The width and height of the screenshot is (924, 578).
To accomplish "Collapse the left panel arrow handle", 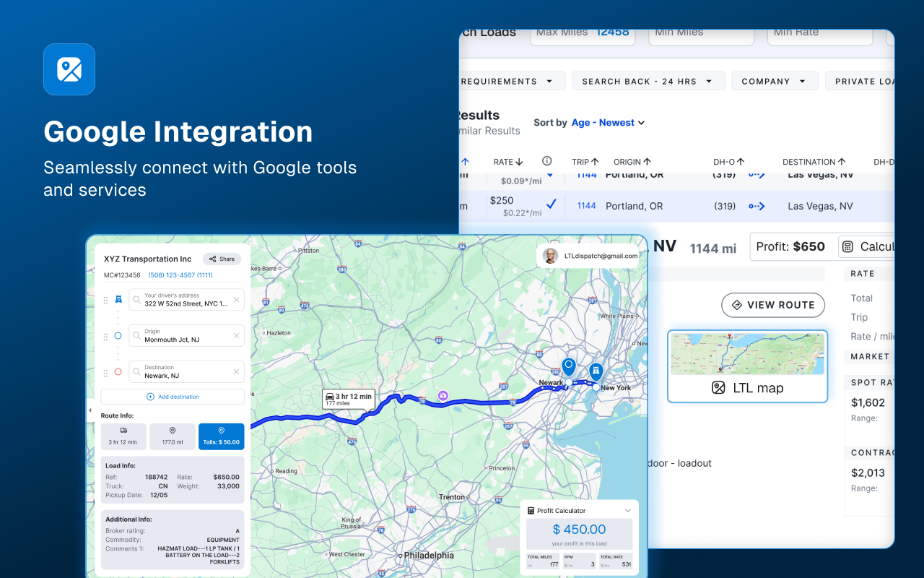I will click(x=90, y=410).
